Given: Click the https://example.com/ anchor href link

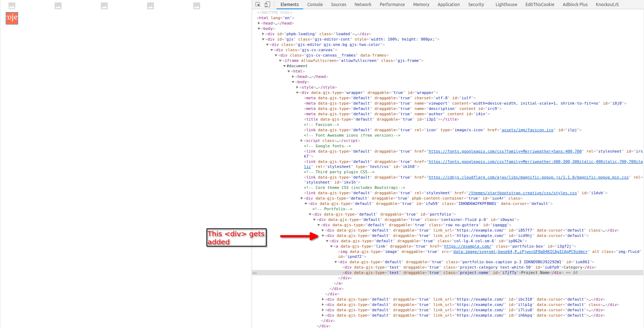Looking at the screenshot, I should [467, 246].
